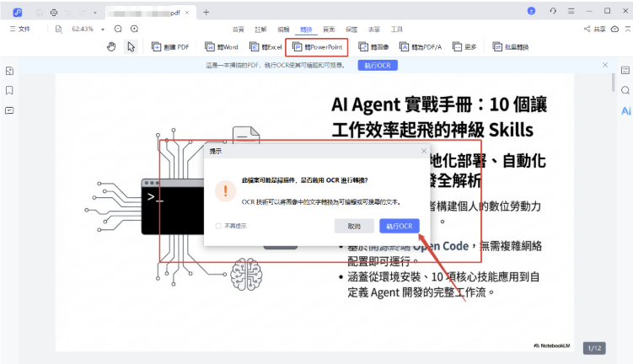Open the comments panel in left sidebar
633x364 pixels.
click(9, 110)
